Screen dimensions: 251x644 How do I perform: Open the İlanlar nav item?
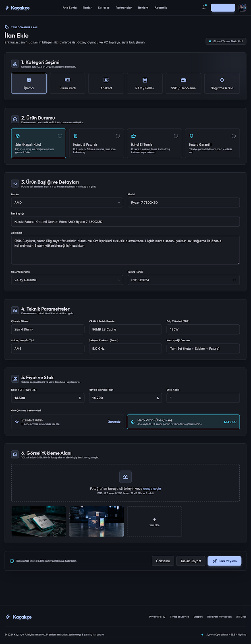pyautogui.click(x=87, y=8)
